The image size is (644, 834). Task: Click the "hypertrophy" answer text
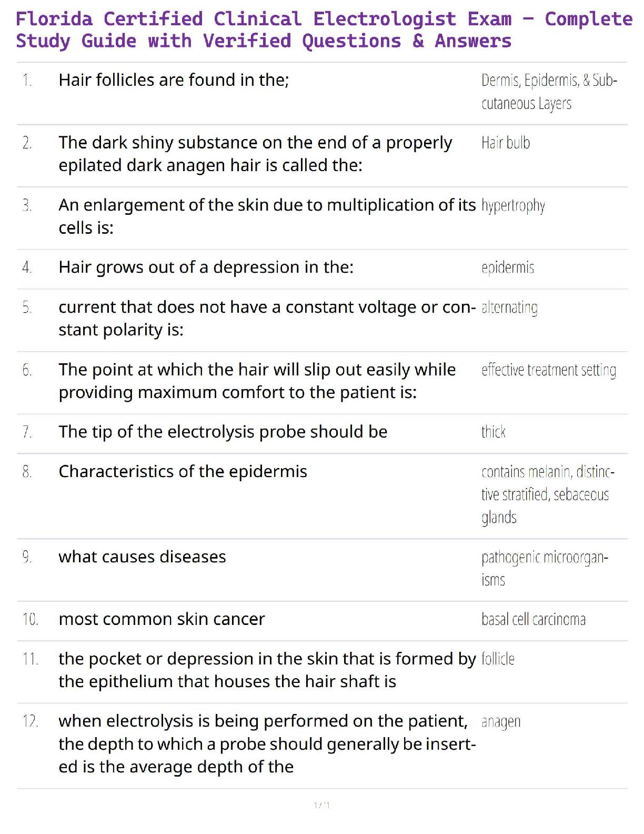tap(513, 205)
